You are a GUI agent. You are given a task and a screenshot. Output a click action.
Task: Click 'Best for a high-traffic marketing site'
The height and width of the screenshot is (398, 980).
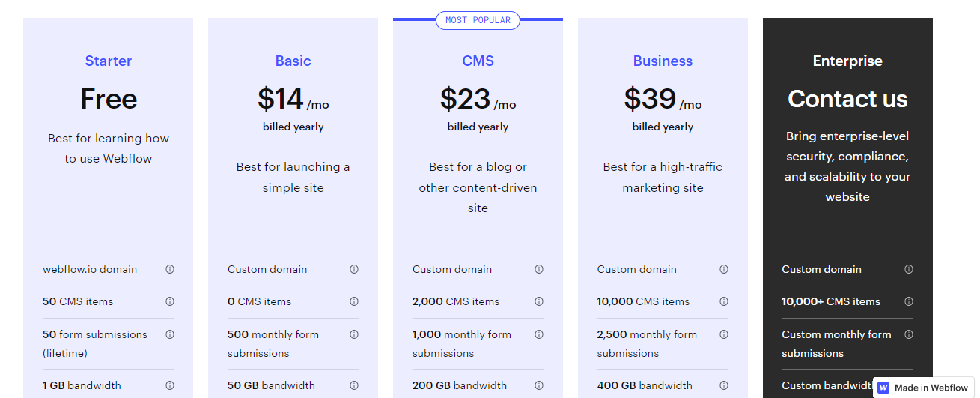point(663,177)
